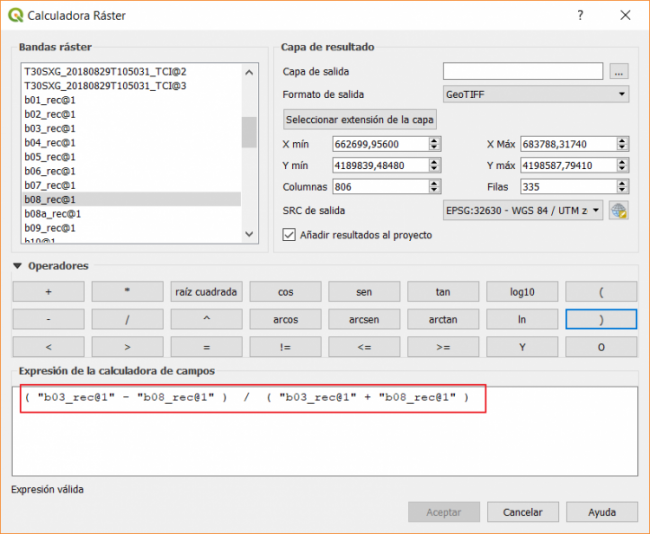This screenshot has height=534, width=650.
Task: Click the Y mín value field
Action: (x=381, y=165)
